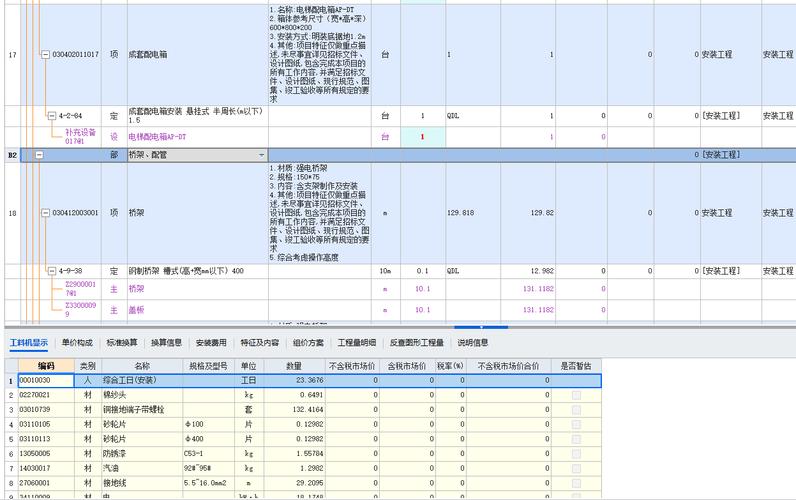
Task: Select the 盖板 main material name
Action: (x=136, y=310)
